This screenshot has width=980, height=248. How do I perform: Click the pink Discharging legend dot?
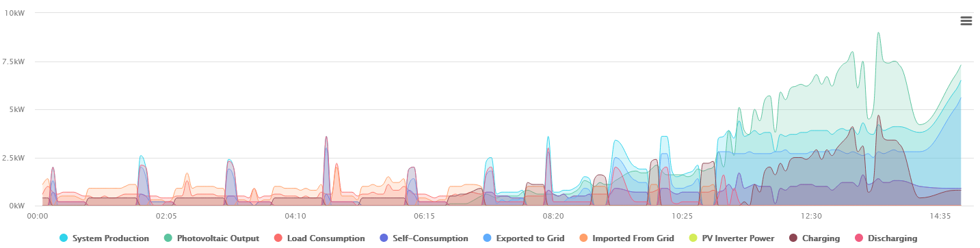[x=858, y=238]
